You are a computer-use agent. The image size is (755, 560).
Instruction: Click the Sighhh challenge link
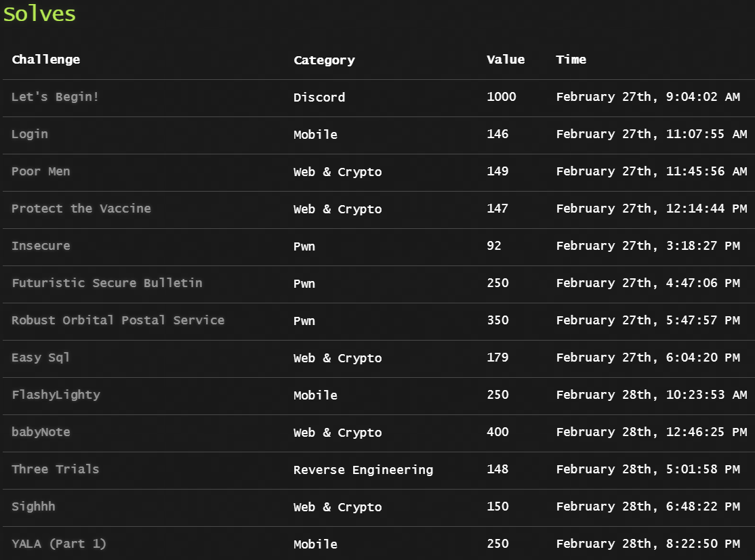click(33, 507)
